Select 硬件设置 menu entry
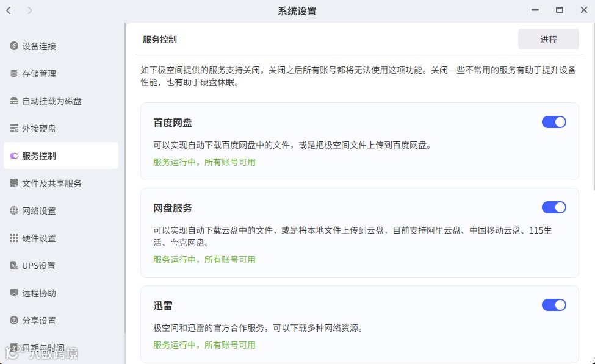This screenshot has width=595, height=364. click(60, 238)
